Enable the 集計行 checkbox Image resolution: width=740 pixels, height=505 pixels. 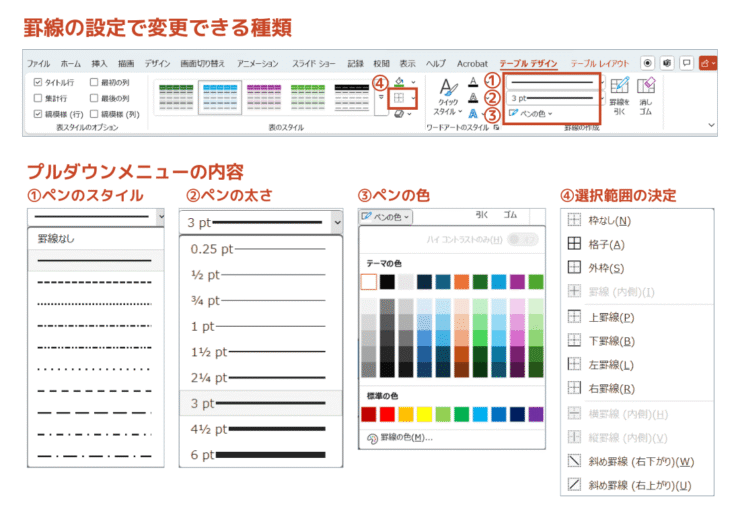(38, 98)
